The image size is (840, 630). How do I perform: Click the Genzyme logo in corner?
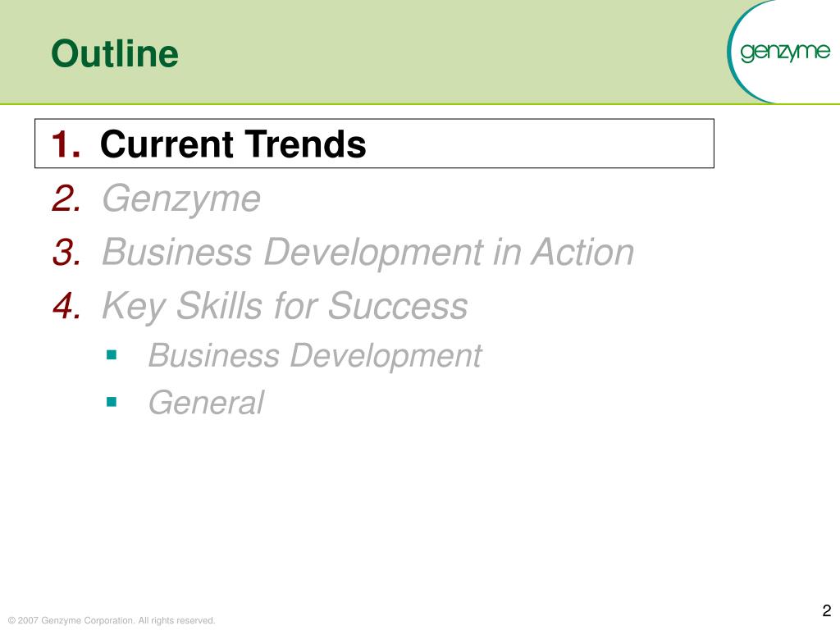pyautogui.click(x=785, y=52)
